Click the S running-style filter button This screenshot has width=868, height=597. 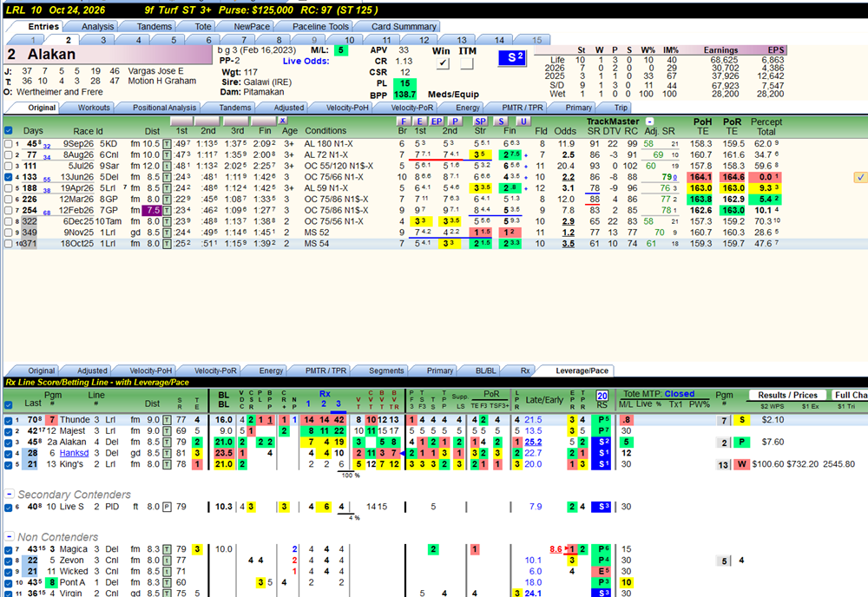coord(501,121)
